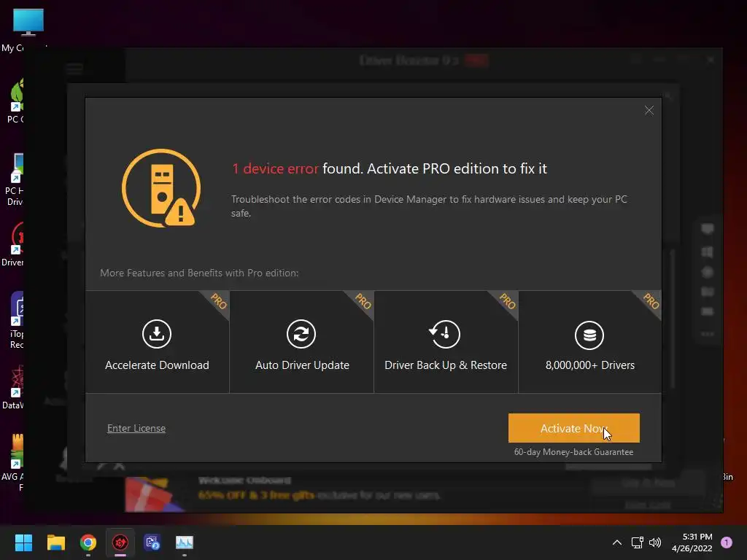Click 'More Features and Benefits with Pro edition' text
747x560 pixels.
point(199,273)
